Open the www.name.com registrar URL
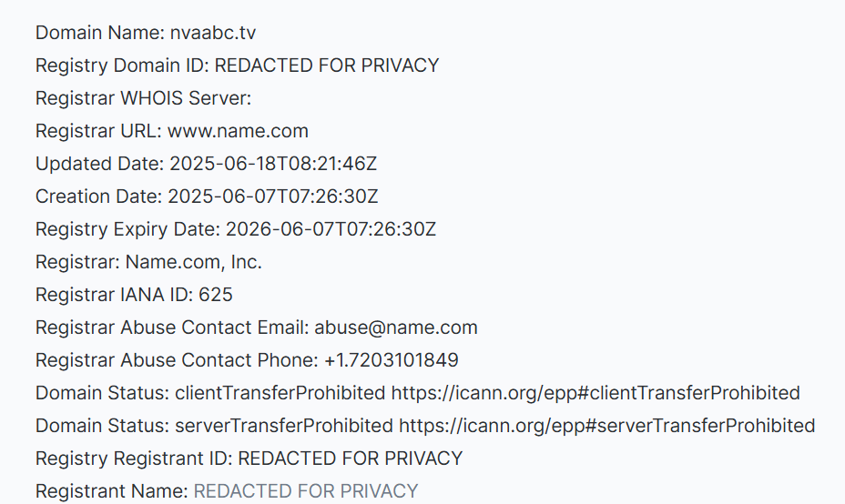Image resolution: width=845 pixels, height=504 pixels. 238,131
